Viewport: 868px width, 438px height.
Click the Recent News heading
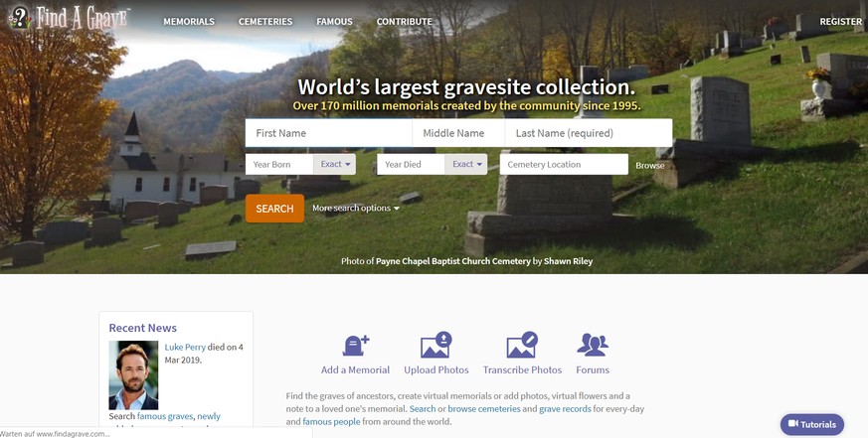click(143, 328)
